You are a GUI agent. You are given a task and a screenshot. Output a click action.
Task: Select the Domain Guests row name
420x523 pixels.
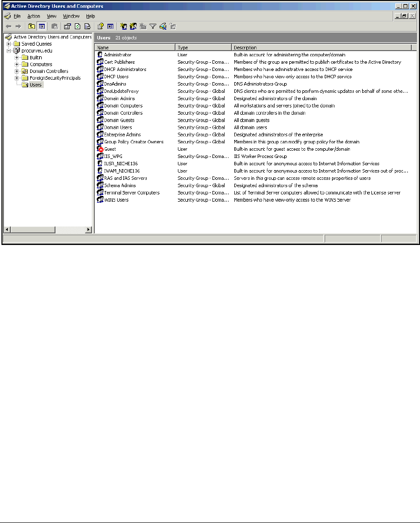119,120
